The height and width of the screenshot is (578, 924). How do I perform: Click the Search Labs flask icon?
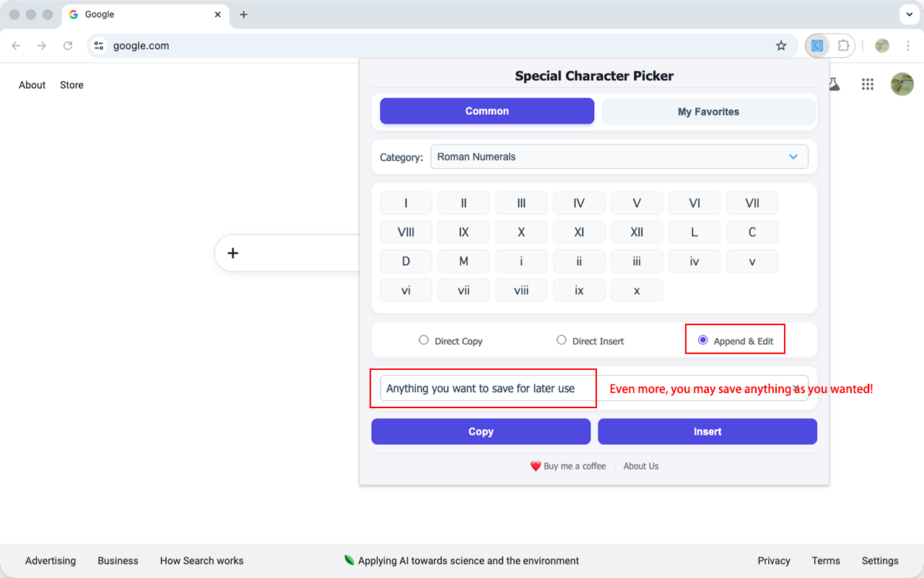point(834,85)
